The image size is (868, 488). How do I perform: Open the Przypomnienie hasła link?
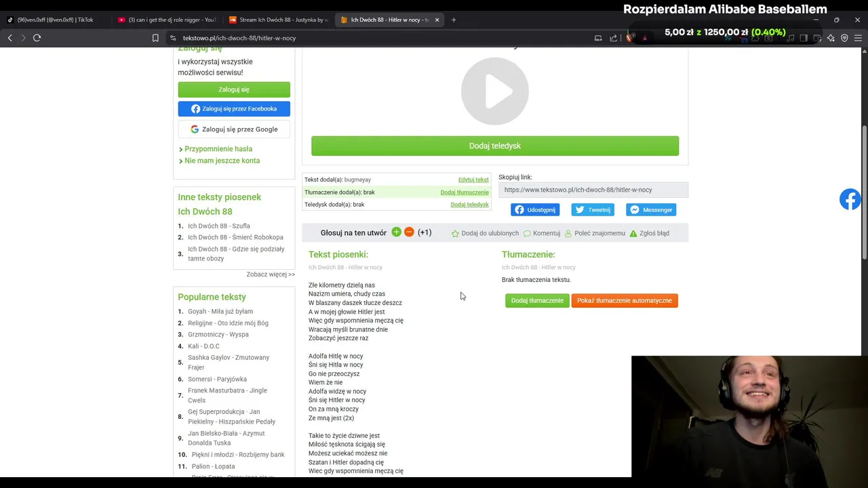coord(218,148)
